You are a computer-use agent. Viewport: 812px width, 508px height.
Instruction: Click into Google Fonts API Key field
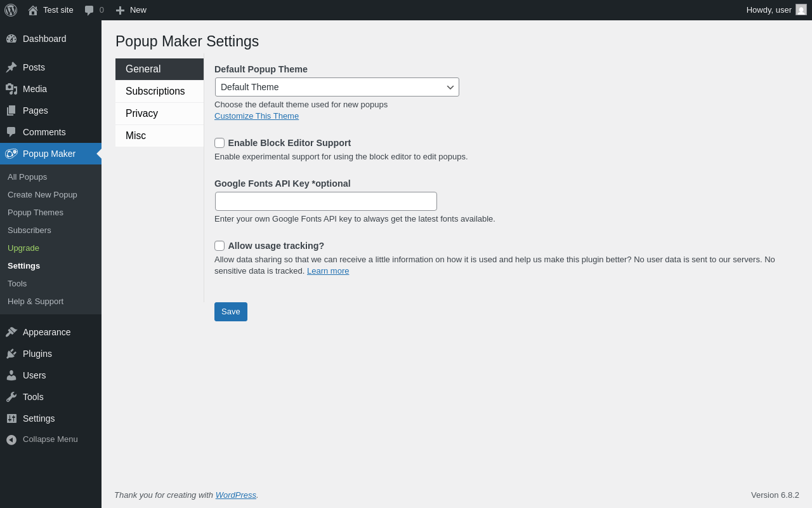[326, 201]
